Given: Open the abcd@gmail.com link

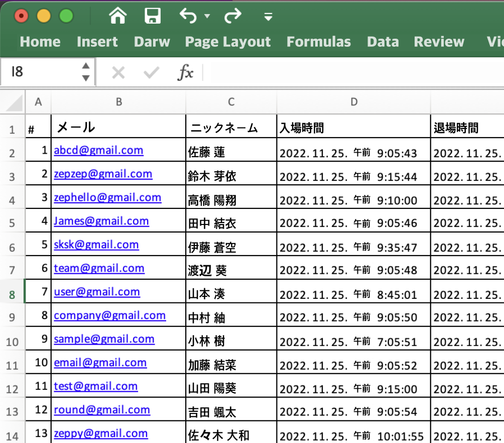Looking at the screenshot, I should (98, 150).
